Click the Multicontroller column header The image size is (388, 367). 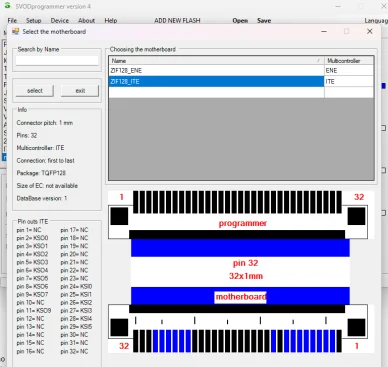click(349, 61)
